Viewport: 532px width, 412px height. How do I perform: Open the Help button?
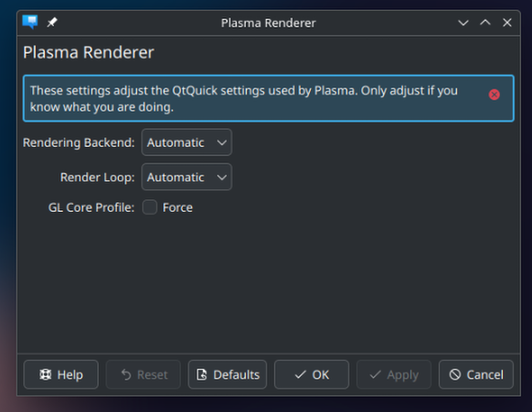tap(61, 375)
